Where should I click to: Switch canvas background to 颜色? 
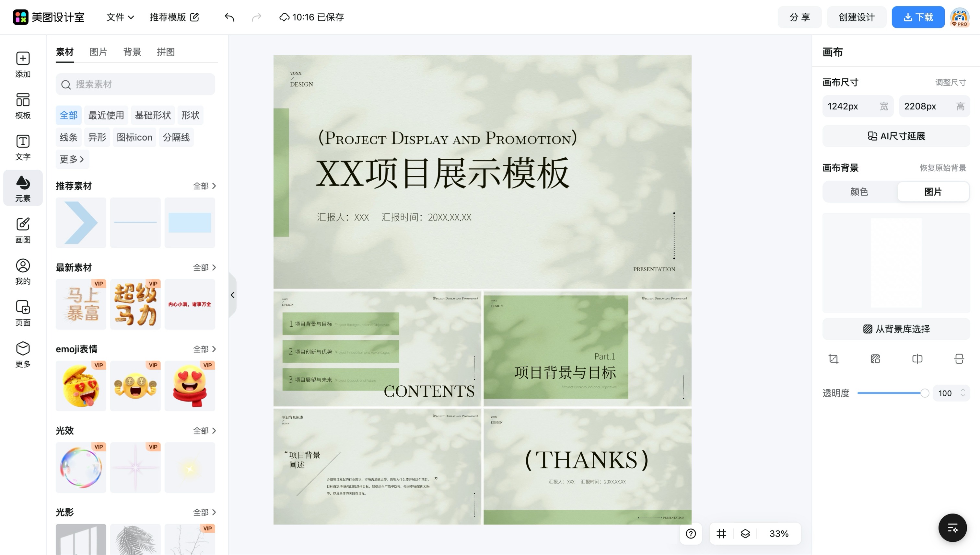[x=859, y=191]
